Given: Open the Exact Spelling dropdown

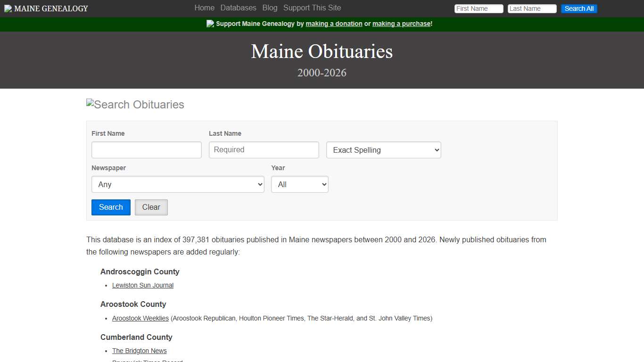Looking at the screenshot, I should (383, 150).
